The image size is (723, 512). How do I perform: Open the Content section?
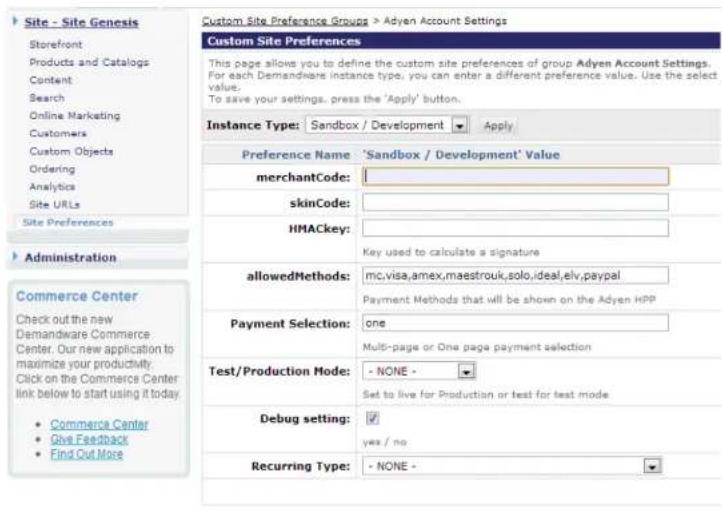(x=51, y=80)
